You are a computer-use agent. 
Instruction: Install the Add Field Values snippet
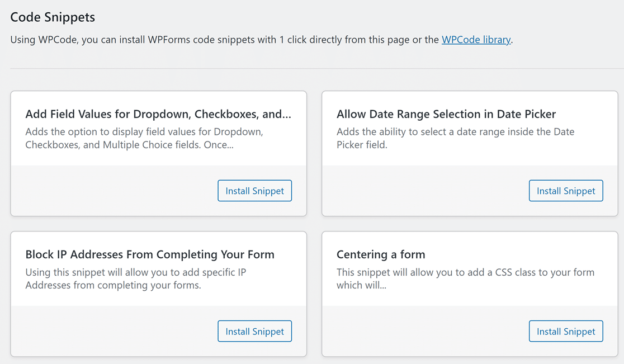click(x=255, y=191)
